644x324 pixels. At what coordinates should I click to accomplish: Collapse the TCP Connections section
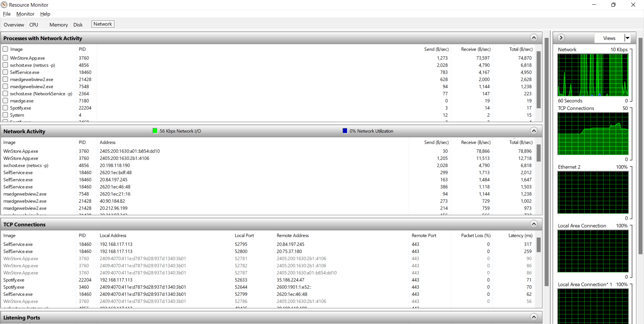[x=534, y=224]
